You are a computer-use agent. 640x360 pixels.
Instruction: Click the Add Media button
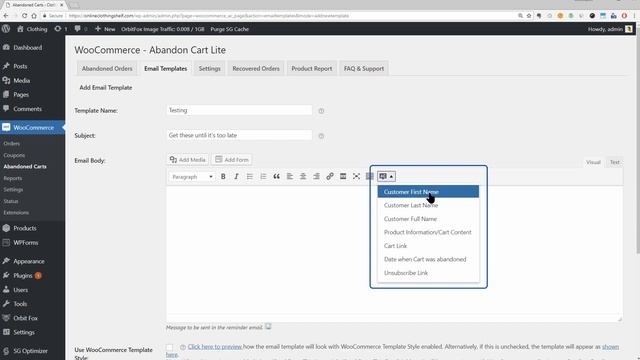point(188,160)
